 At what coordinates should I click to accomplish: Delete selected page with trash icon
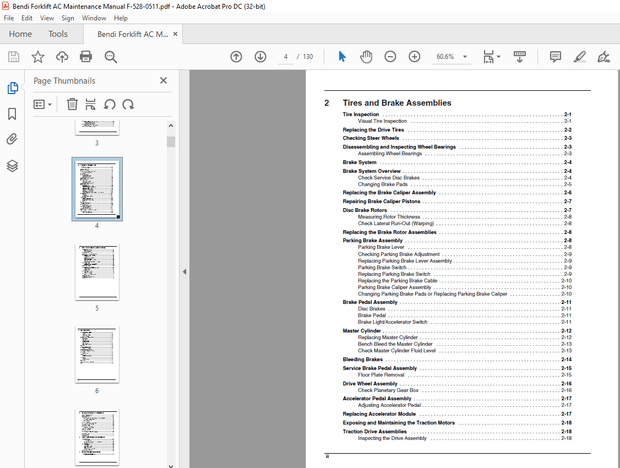click(x=72, y=103)
